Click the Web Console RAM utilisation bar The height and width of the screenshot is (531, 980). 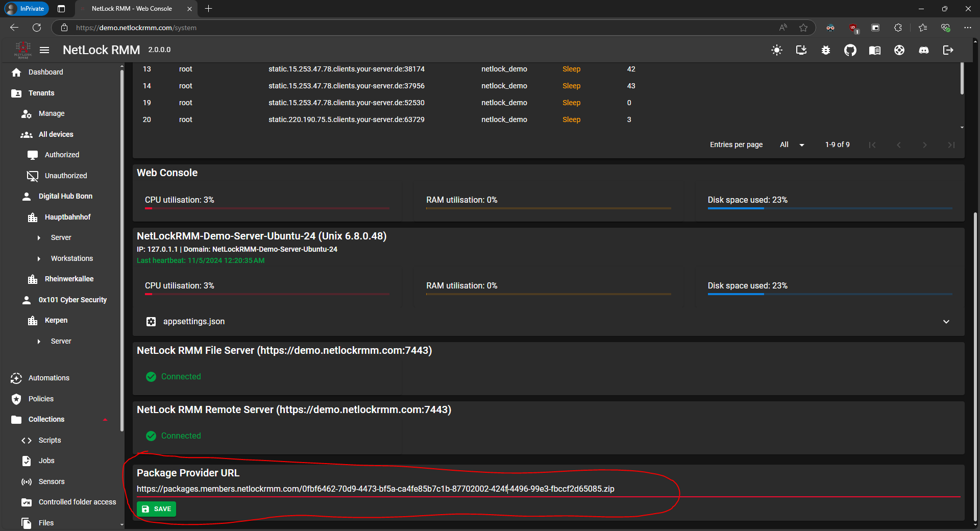pyautogui.click(x=549, y=208)
